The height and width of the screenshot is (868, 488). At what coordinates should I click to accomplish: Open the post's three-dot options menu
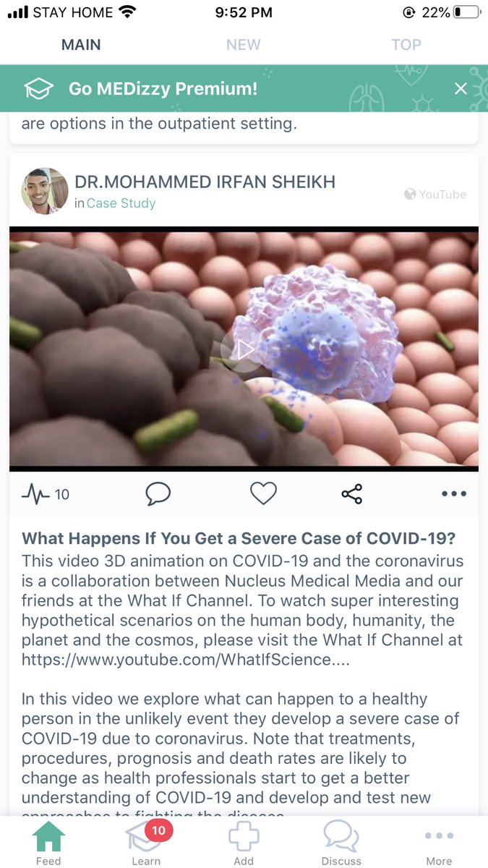coord(453,494)
